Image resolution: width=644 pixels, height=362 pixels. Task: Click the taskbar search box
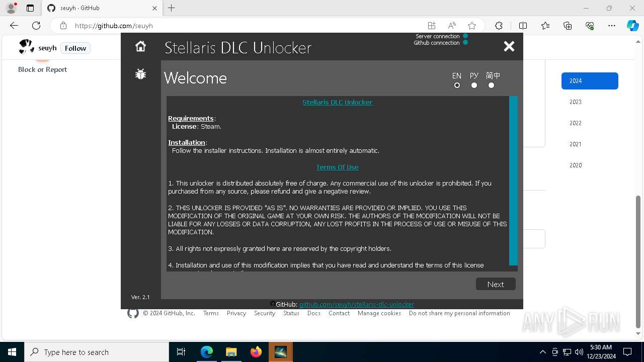(x=97, y=352)
